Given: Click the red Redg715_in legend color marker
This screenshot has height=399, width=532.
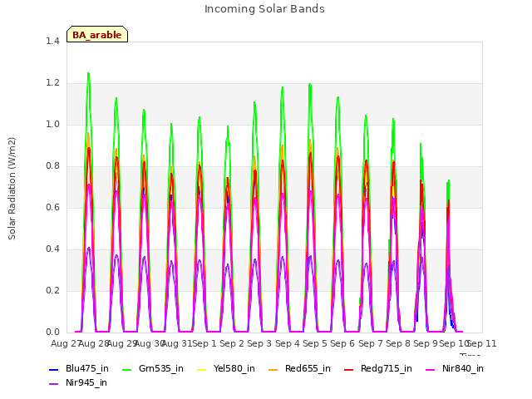Looking at the screenshot, I should 348,369.
